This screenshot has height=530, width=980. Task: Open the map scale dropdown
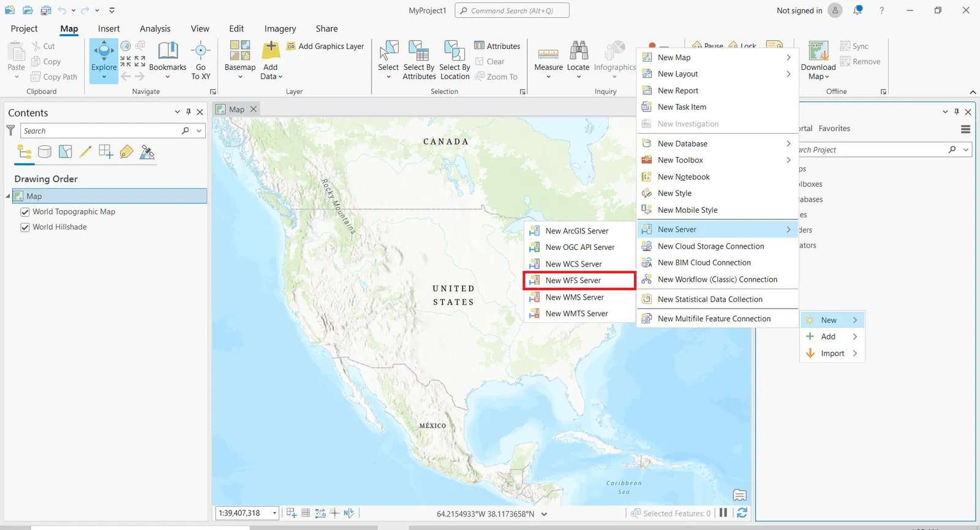tap(274, 513)
